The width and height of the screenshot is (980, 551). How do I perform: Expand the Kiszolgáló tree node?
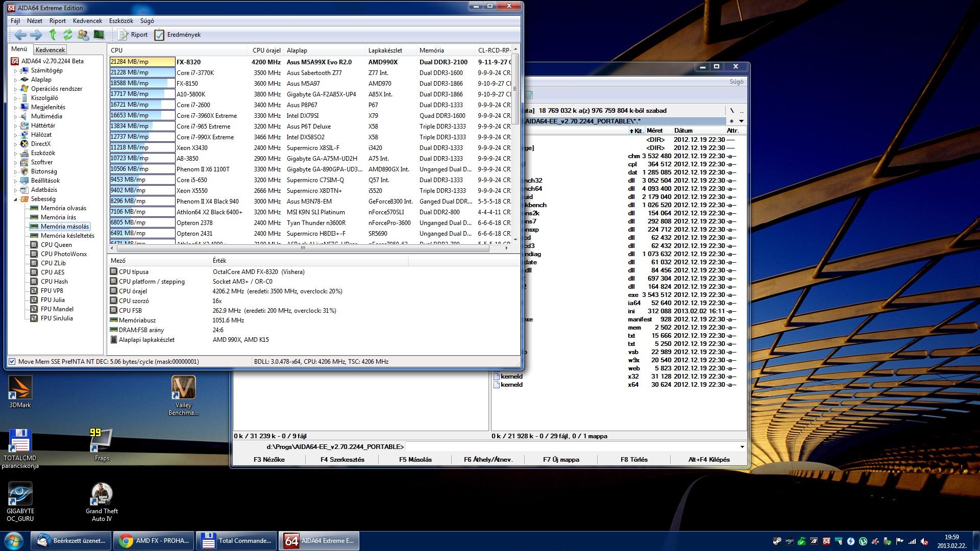point(15,98)
